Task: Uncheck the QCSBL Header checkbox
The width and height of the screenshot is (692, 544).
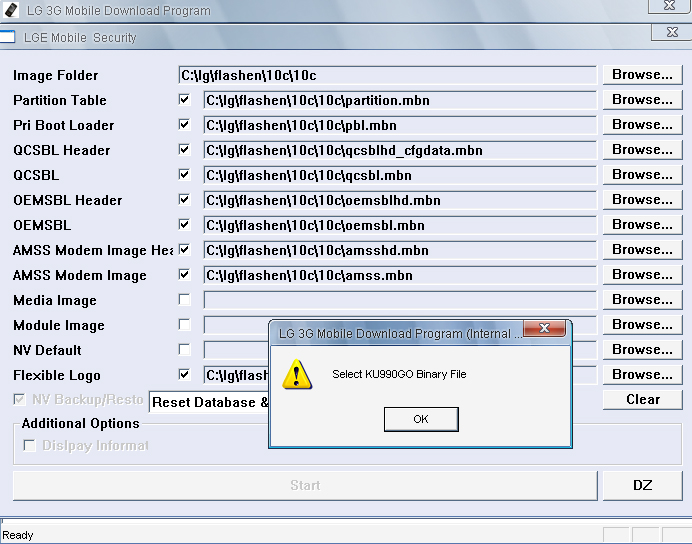Action: tap(184, 150)
